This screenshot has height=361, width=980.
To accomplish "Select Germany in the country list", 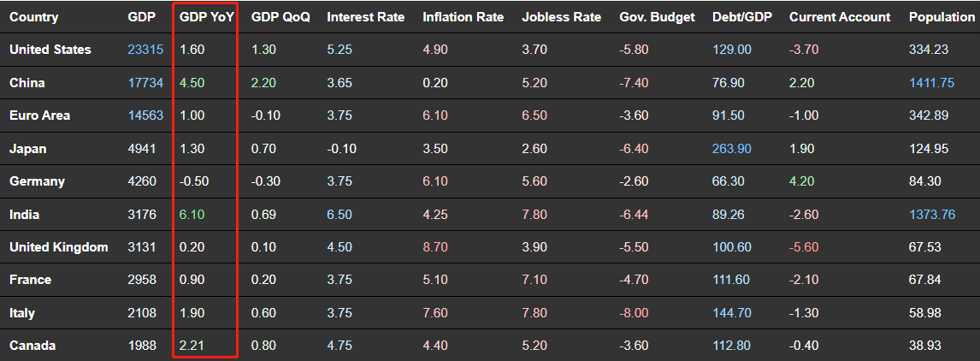I will [x=37, y=181].
